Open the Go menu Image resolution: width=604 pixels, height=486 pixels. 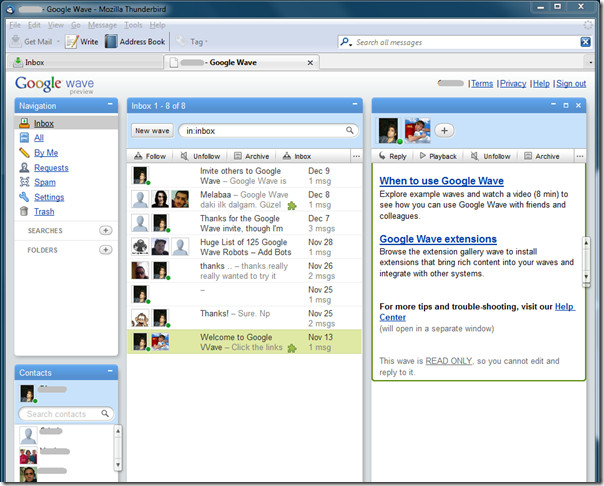(x=76, y=25)
